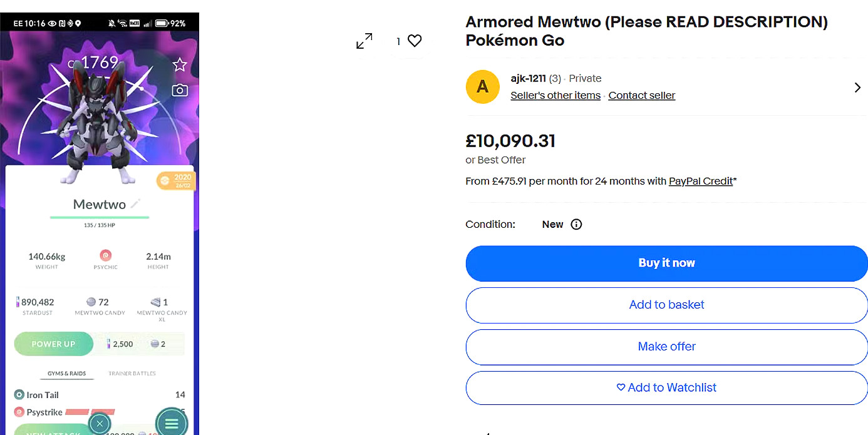Tap the pencil icon next to Mewtwo name
868x435 pixels.
coord(136,203)
